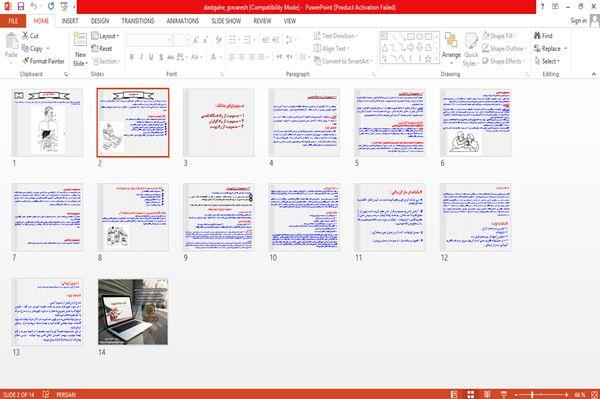Screen dimensions: 600x399
Task: Click Sign in link
Action: tap(578, 21)
